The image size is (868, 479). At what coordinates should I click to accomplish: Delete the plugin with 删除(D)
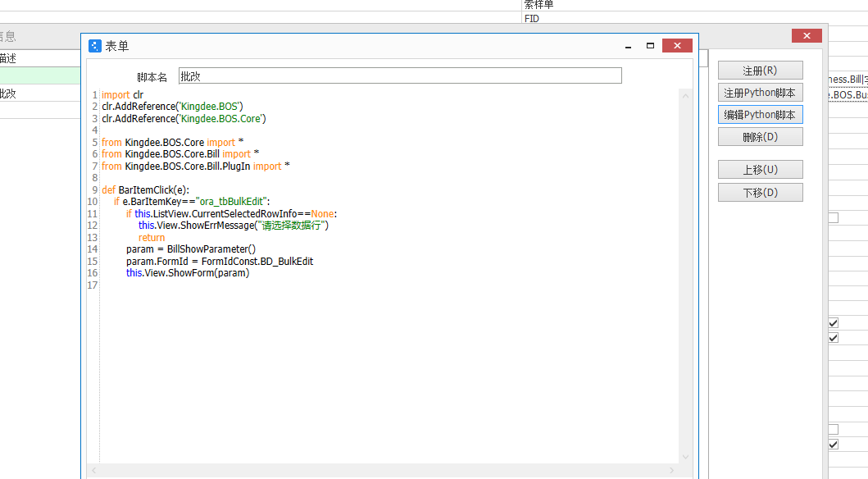tap(760, 137)
